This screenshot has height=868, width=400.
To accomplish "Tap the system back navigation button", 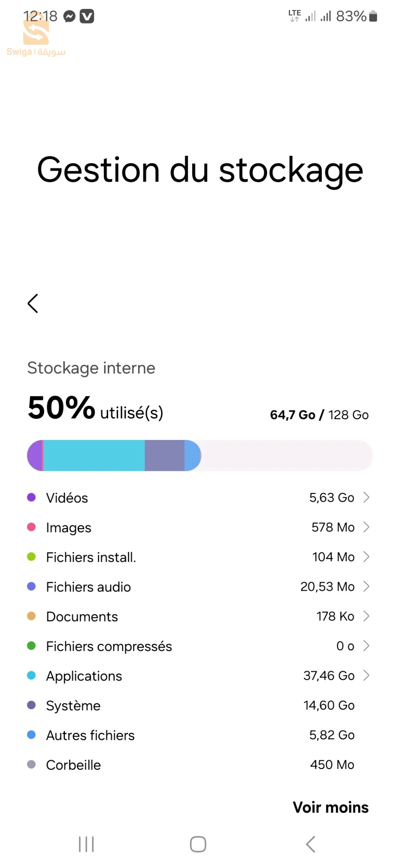I will point(311,844).
